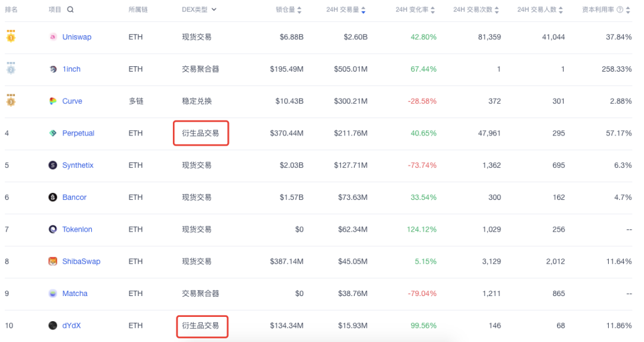
Task: Click the 1inch logo icon
Action: (53, 69)
